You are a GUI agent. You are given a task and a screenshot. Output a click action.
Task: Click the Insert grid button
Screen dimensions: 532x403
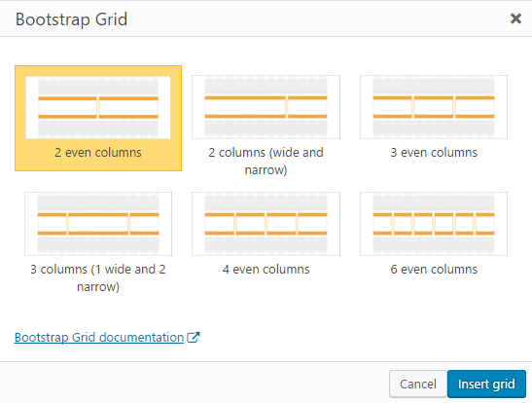pos(486,384)
